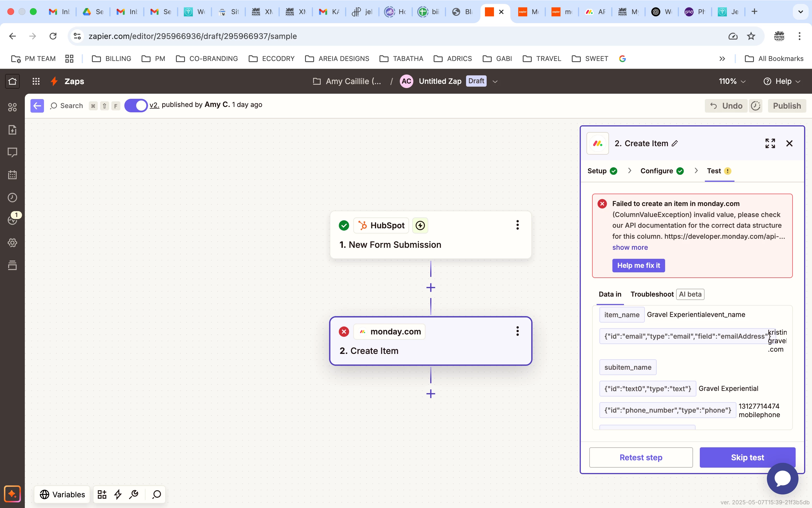This screenshot has width=812, height=508.
Task: Open the apps grid menu
Action: tap(36, 81)
